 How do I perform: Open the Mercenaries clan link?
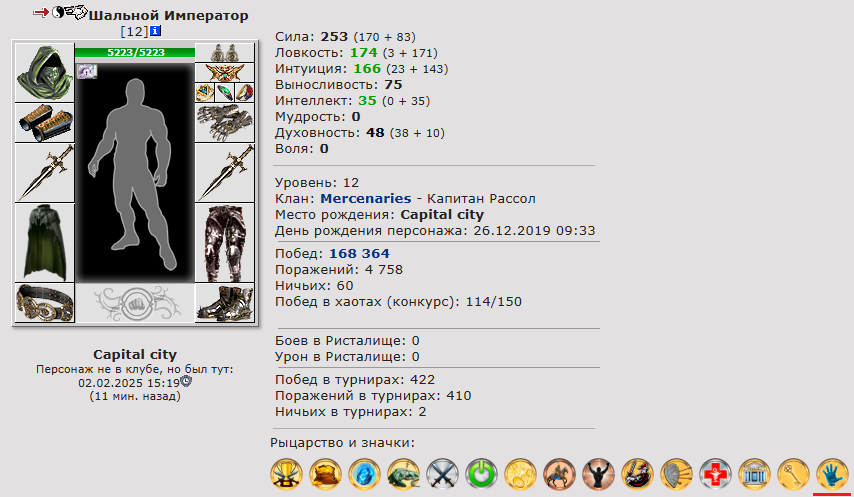(365, 199)
